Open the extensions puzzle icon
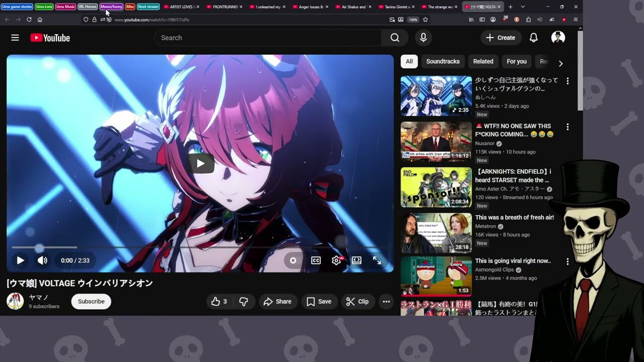644x362 pixels. point(528,20)
